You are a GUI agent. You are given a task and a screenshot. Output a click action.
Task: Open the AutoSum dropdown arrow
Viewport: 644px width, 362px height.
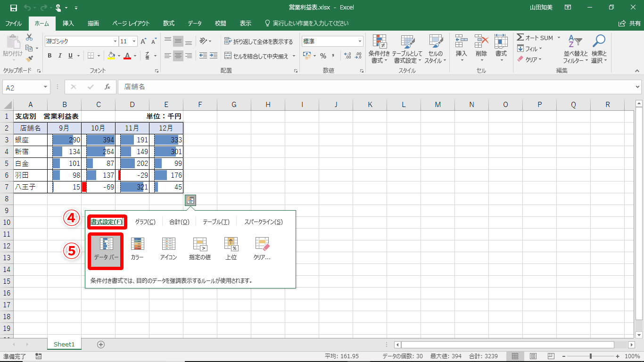[x=559, y=38]
